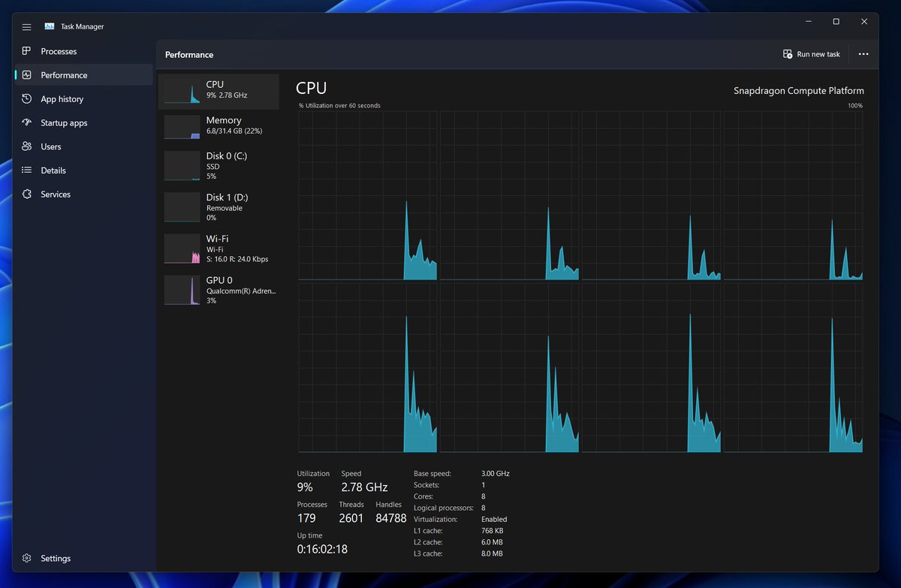Click the Details list icon
This screenshot has height=588, width=901.
pyautogui.click(x=26, y=170)
